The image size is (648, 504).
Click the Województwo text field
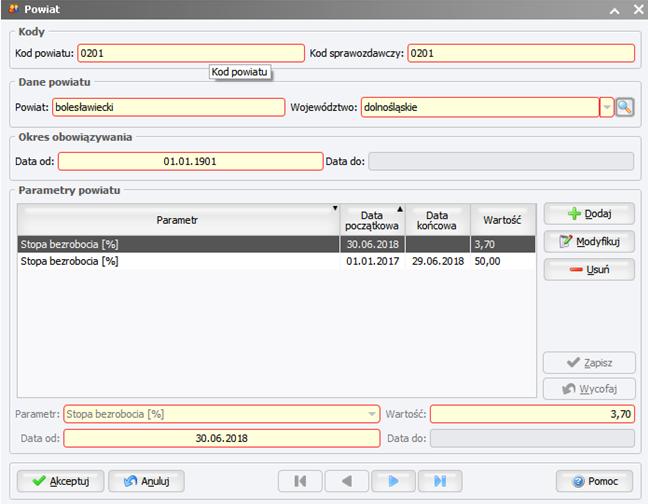(480, 107)
